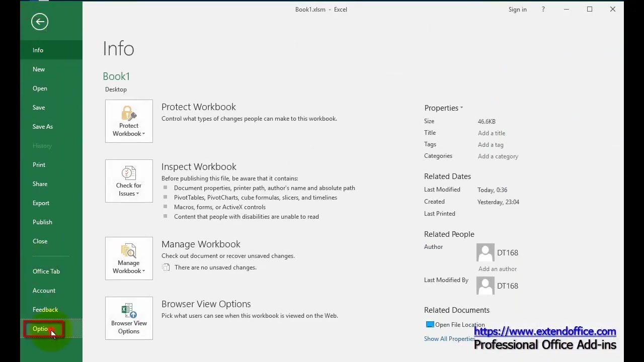
Task: Click the Book1 workbook name
Action: tap(116, 76)
